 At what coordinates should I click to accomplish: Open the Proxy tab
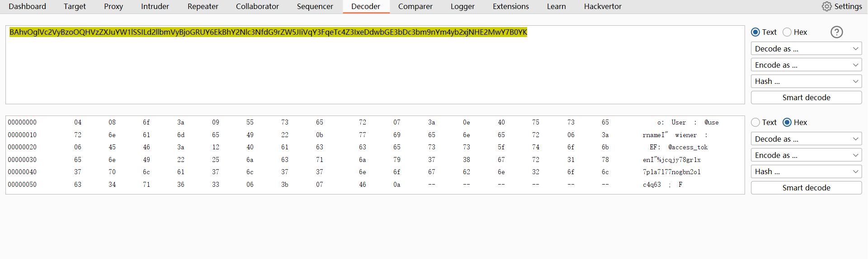click(113, 6)
